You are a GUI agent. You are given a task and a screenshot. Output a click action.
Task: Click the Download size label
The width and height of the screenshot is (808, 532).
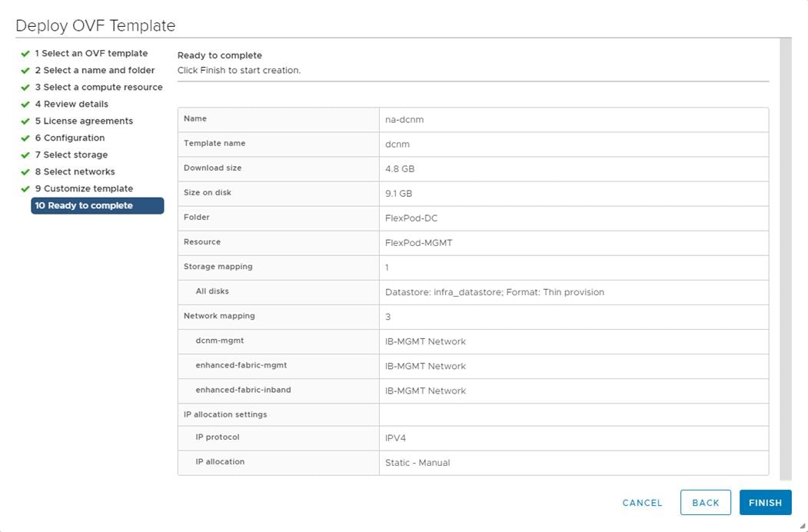(212, 168)
